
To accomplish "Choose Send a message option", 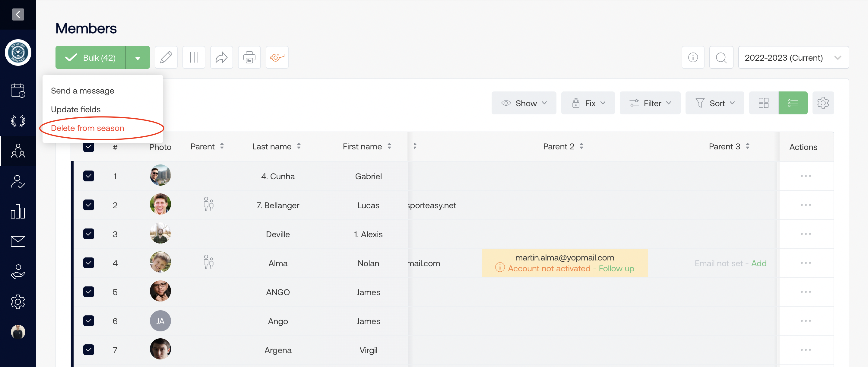I will (x=83, y=91).
